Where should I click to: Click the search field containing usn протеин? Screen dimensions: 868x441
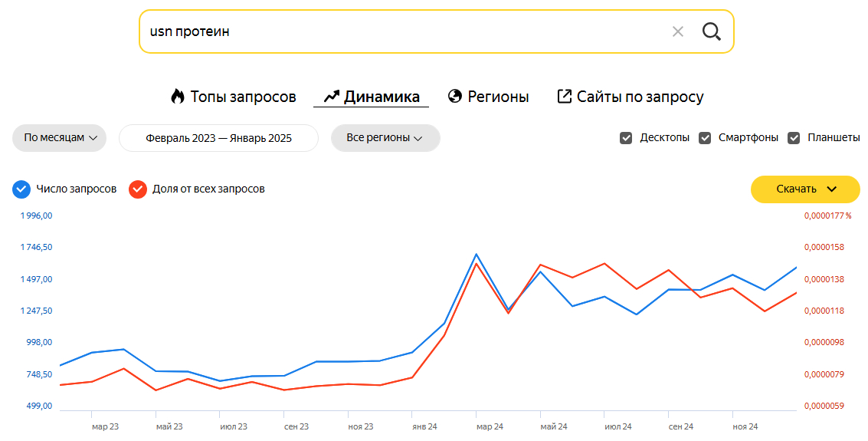[x=398, y=31]
